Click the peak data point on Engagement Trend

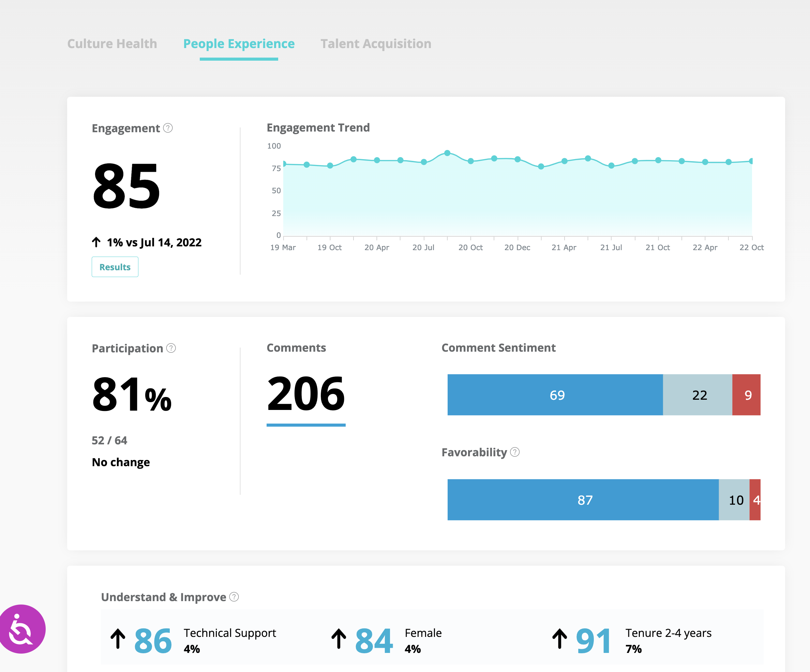click(x=447, y=153)
